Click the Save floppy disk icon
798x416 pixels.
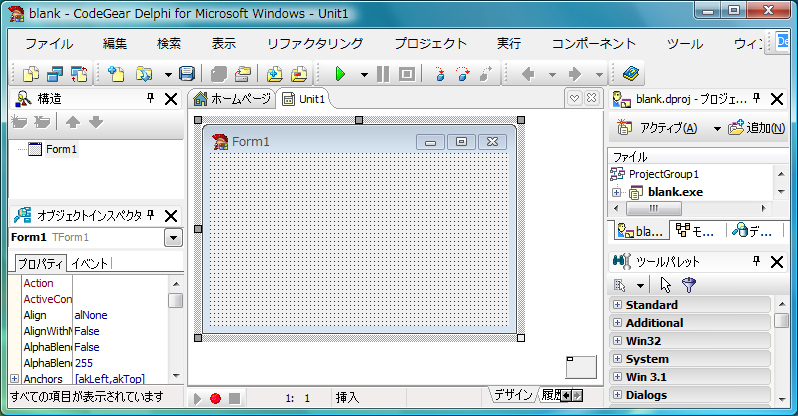point(187,74)
